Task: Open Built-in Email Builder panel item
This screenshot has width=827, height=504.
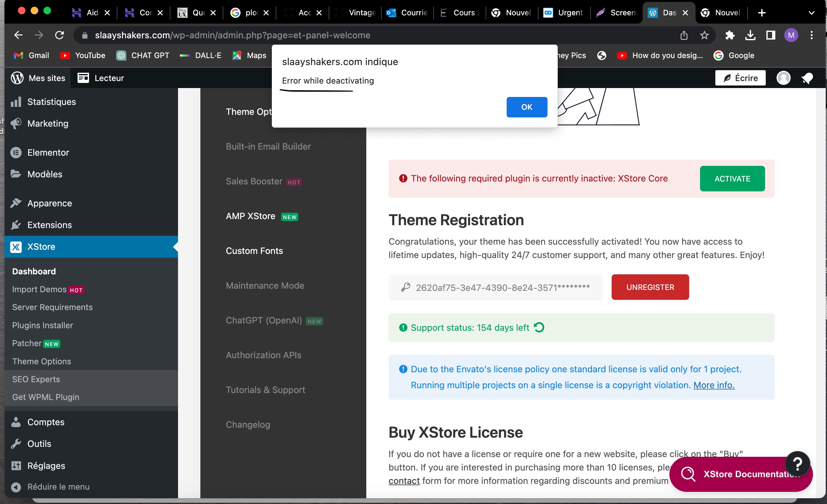Action: (x=268, y=146)
